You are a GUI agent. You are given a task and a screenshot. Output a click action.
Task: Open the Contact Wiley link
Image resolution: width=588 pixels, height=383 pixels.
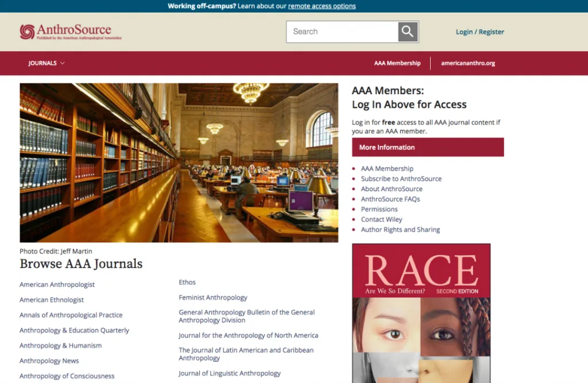point(381,219)
